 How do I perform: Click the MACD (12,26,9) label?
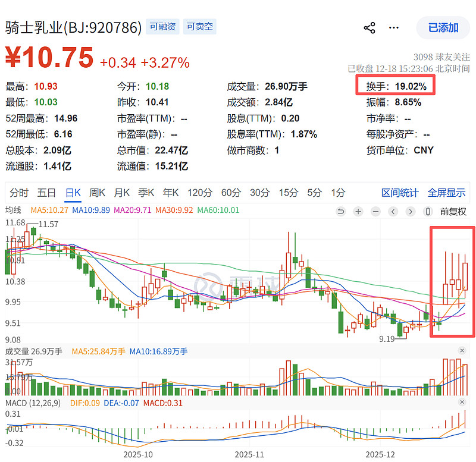point(33,403)
